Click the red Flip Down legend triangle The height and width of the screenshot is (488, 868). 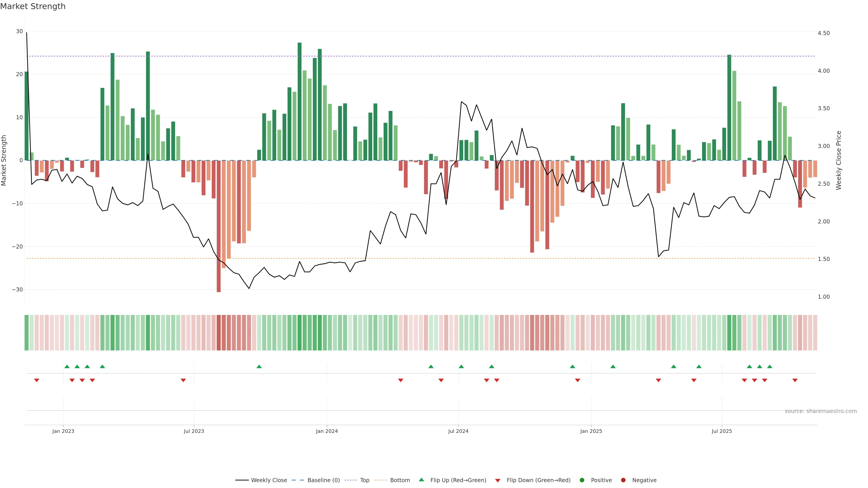498,481
